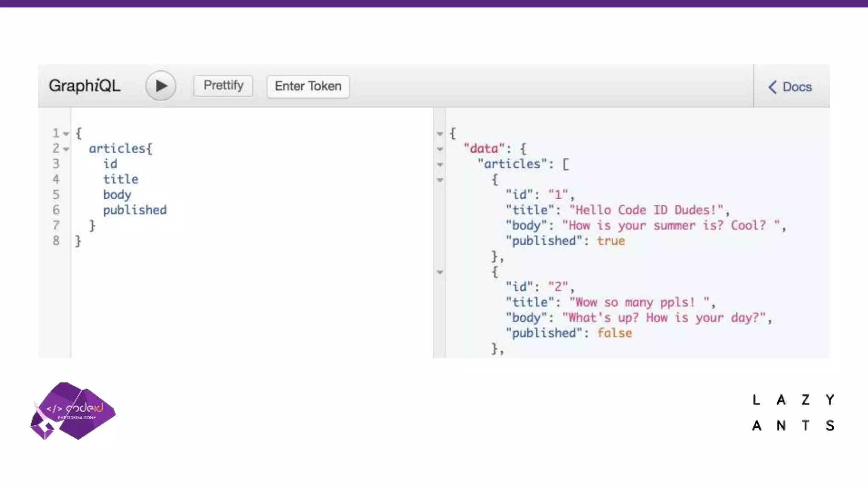868x488 pixels.
Task: Click the "false" published value in results
Action: click(614, 333)
